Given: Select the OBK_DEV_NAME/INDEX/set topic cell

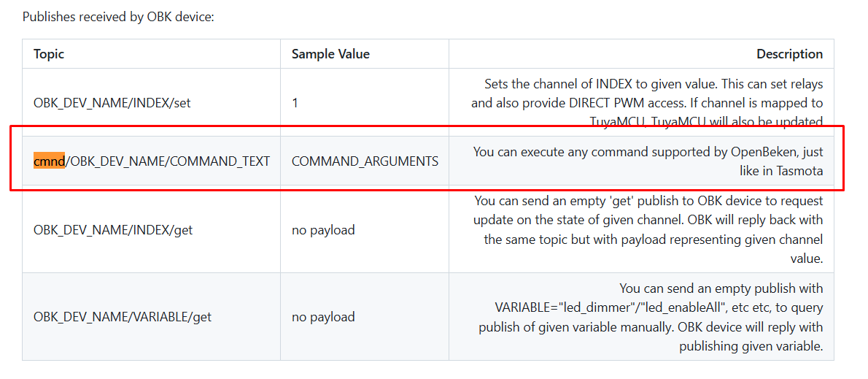Looking at the screenshot, I should click(x=112, y=103).
